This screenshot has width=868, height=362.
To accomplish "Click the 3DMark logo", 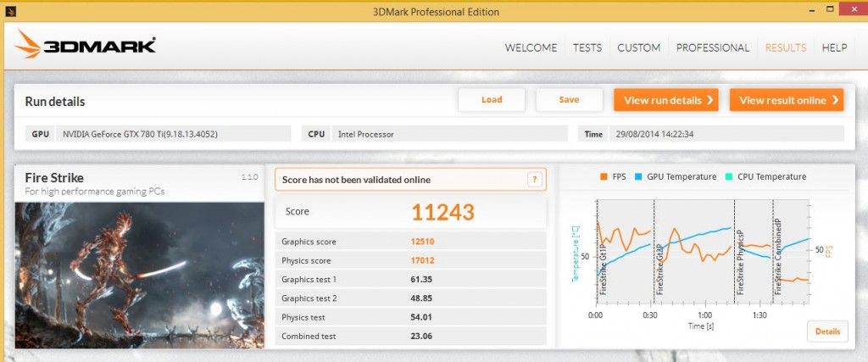I will coord(85,44).
